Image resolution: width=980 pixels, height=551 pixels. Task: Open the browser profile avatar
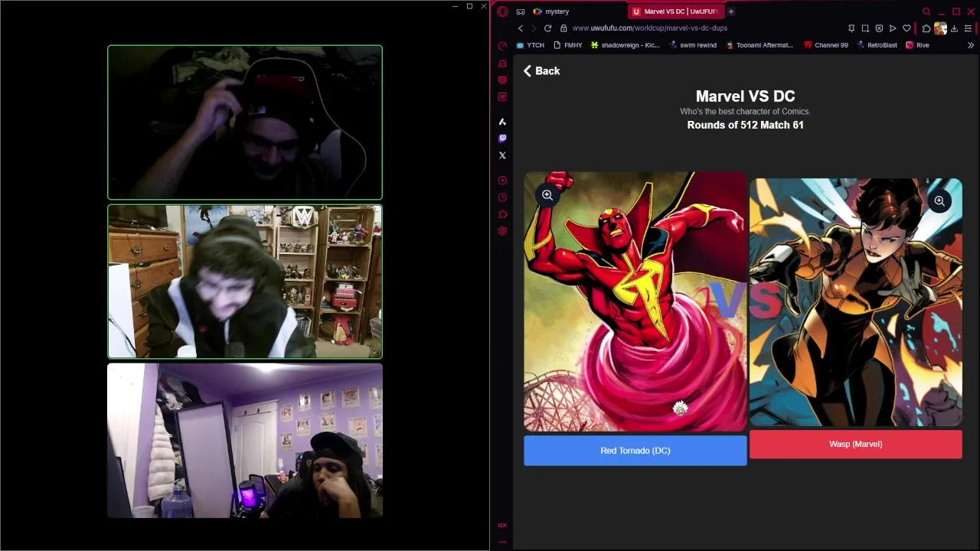point(940,28)
